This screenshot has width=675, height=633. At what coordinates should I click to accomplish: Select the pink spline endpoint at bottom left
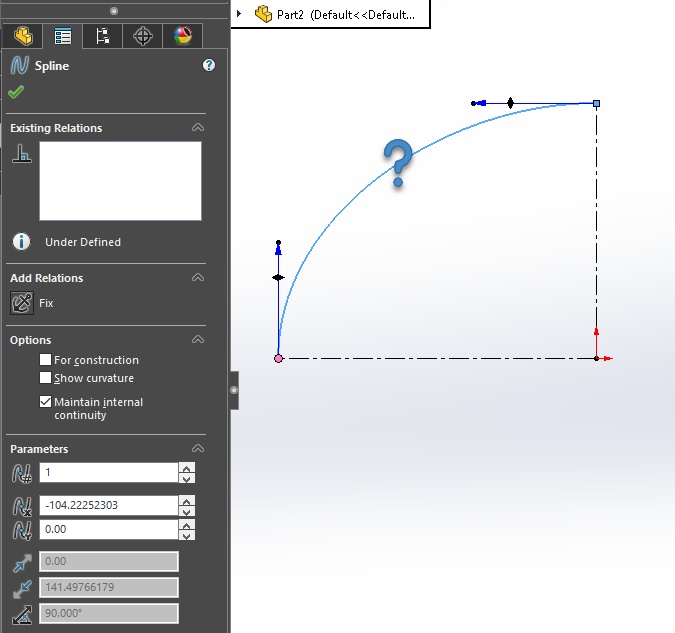pyautogui.click(x=279, y=358)
